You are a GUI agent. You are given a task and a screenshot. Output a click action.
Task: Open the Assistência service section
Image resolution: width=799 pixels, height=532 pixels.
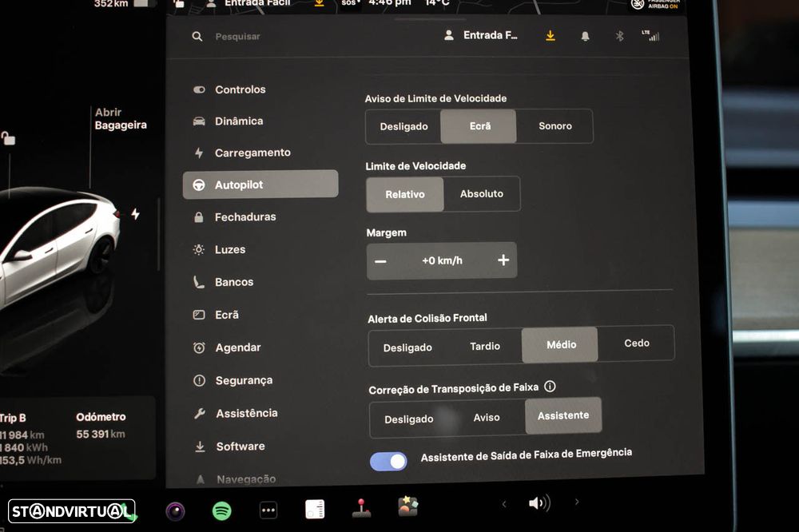(236, 413)
